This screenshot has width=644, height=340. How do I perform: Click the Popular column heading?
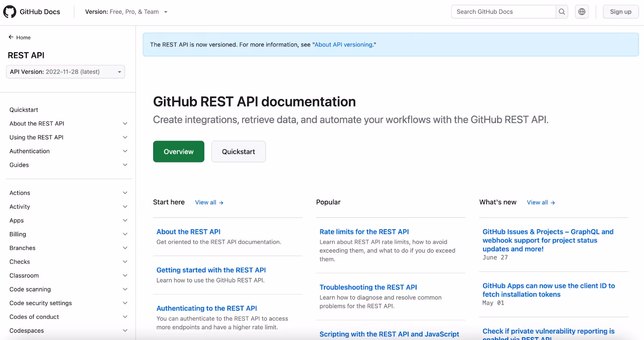point(328,202)
